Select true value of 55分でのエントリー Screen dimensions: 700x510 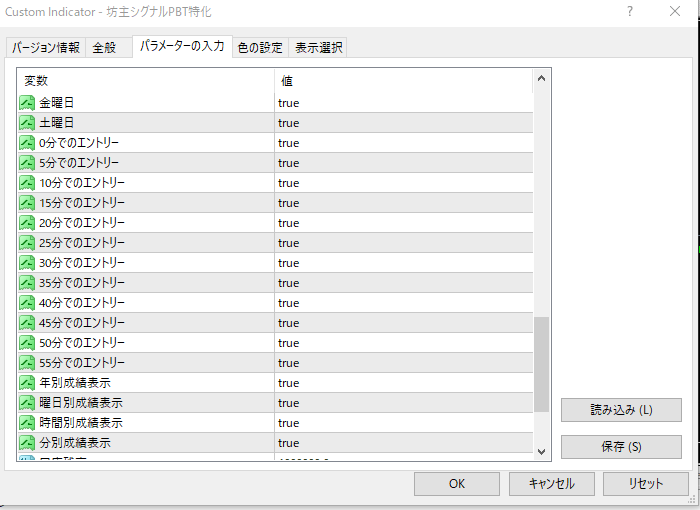point(288,363)
